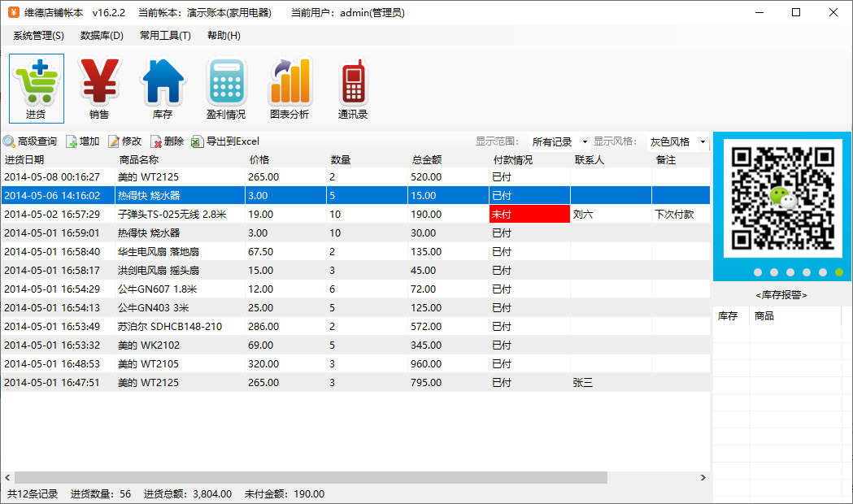Select the 洪剑电风扇 摇头扇 row
This screenshot has height=504, width=853.
coord(355,270)
